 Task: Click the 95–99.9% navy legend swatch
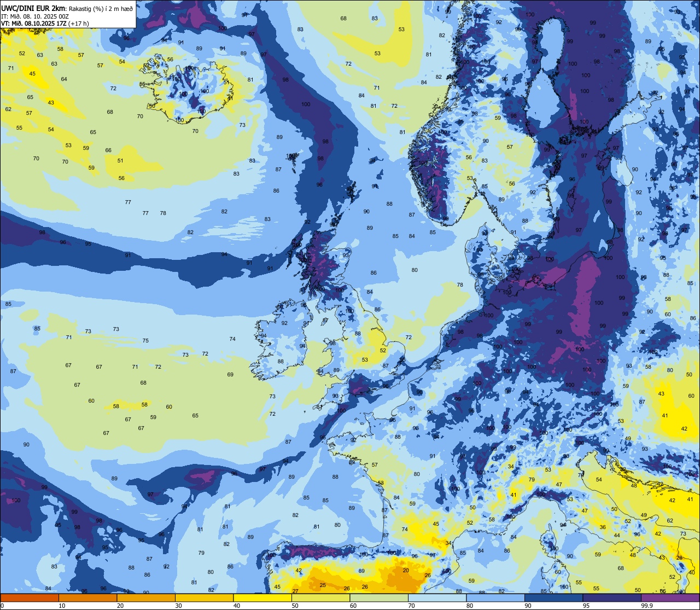point(612,597)
